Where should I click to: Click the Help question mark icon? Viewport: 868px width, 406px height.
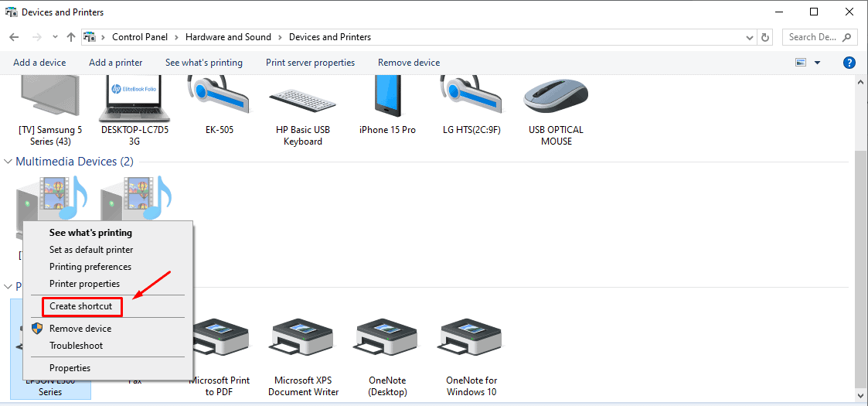coord(849,63)
